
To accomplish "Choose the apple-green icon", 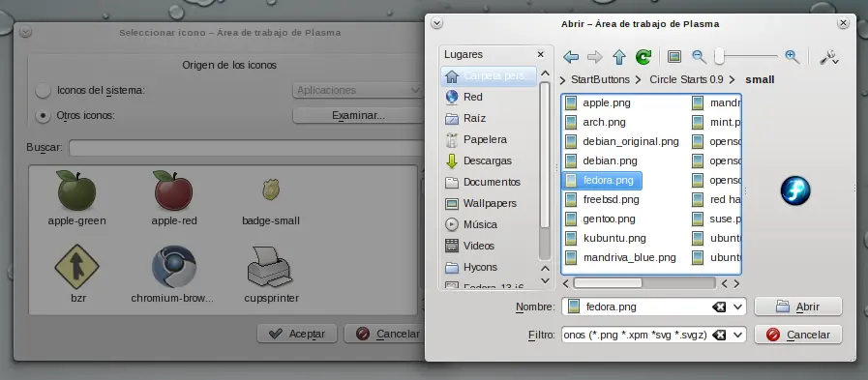I will tap(77, 198).
